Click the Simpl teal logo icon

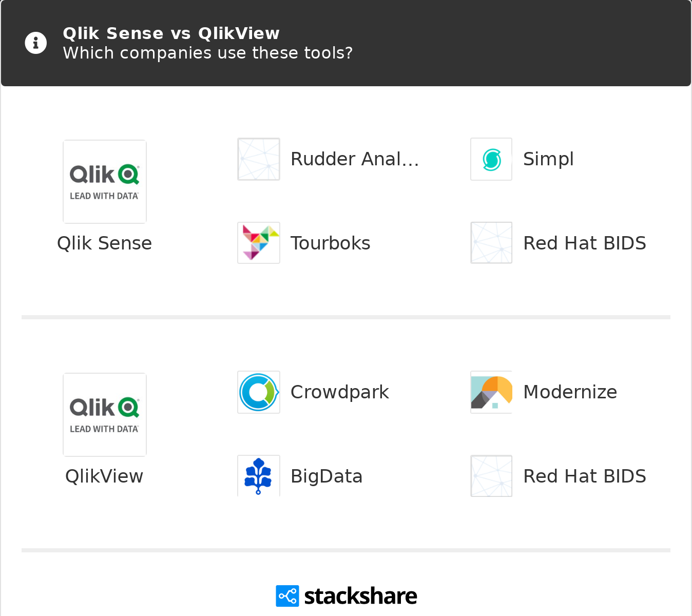(x=491, y=159)
